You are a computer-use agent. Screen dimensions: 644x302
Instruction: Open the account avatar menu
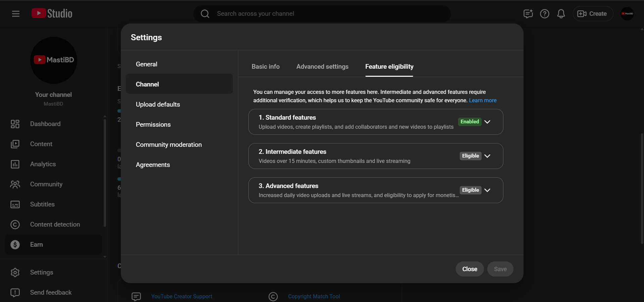pyautogui.click(x=627, y=14)
